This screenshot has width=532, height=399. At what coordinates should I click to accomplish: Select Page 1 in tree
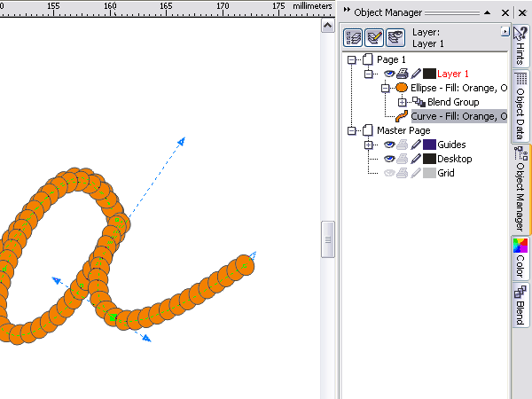point(391,59)
